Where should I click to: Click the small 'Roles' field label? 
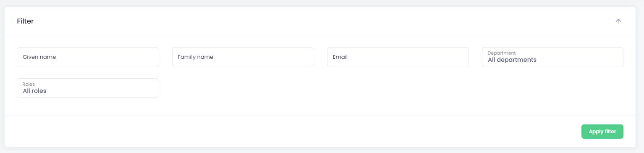pos(29,84)
